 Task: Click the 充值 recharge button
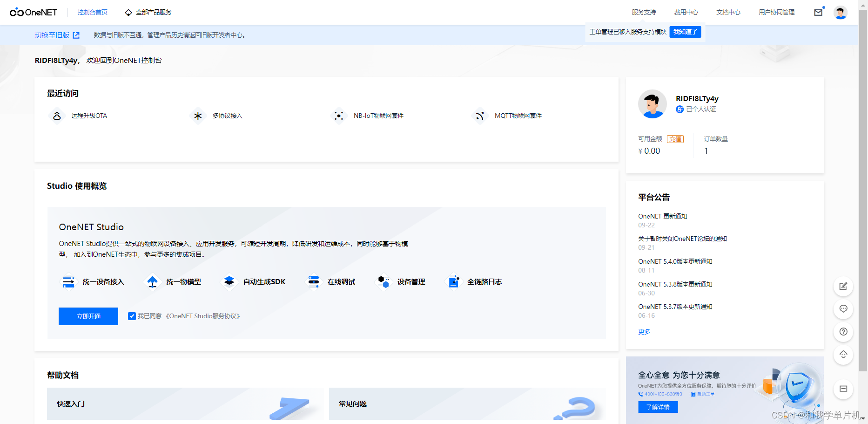675,139
